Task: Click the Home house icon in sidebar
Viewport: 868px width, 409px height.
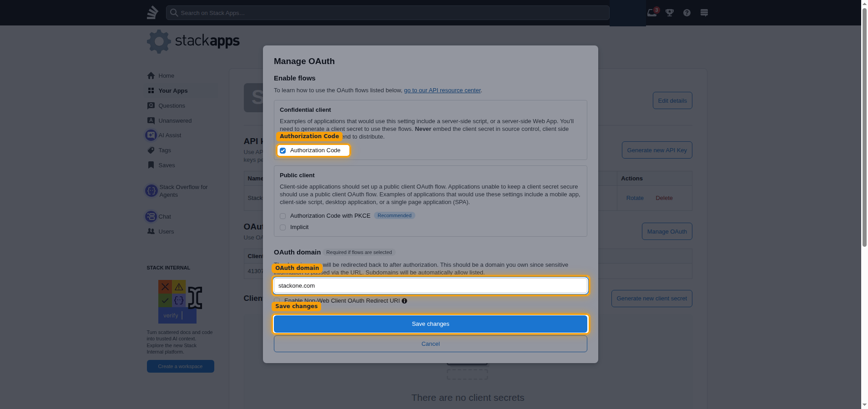Action: tap(151, 75)
